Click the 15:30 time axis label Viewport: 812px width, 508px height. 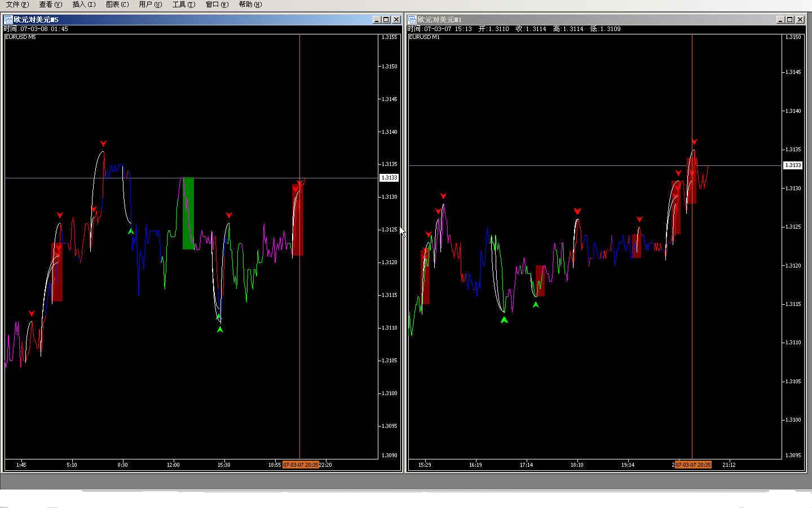[224, 465]
